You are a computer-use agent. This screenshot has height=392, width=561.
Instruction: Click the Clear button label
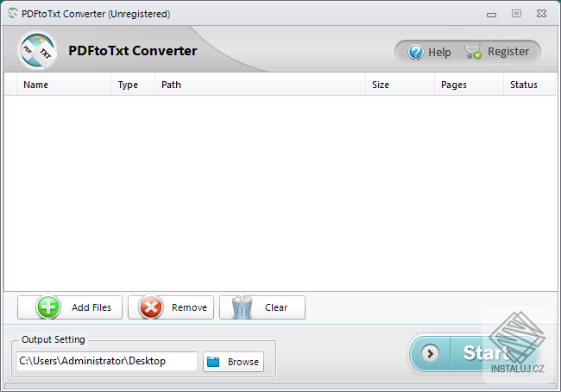276,307
